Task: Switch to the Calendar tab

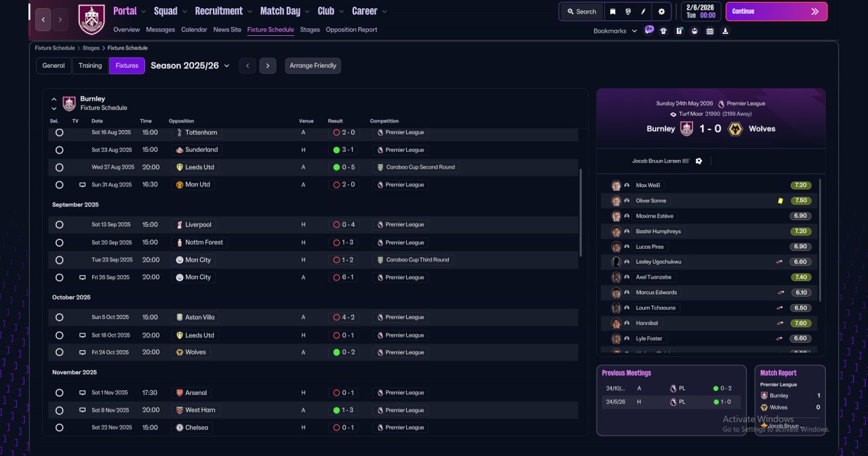Action: tap(195, 30)
